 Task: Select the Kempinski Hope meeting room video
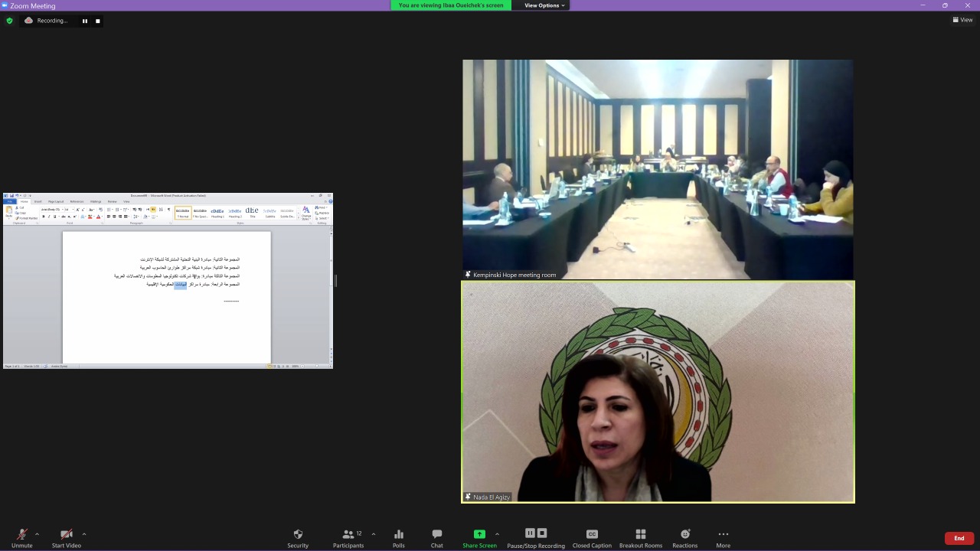658,170
